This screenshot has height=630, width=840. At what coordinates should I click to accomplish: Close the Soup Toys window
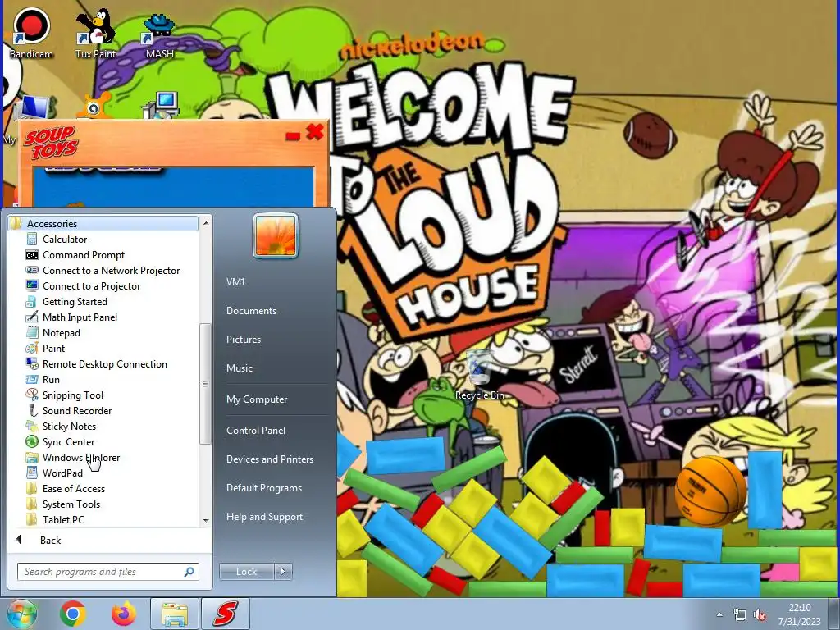(315, 132)
